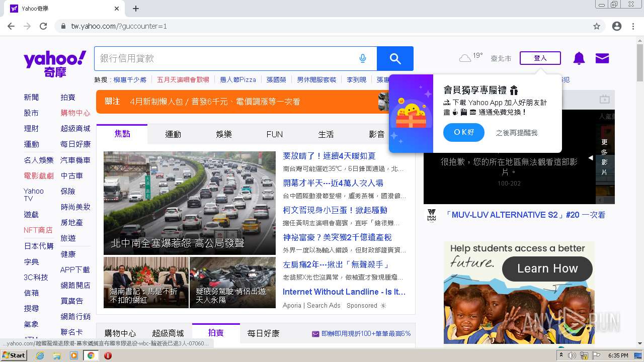Open Internet Explorer from the taskbar
This screenshot has width=644, height=362.
coord(40,355)
